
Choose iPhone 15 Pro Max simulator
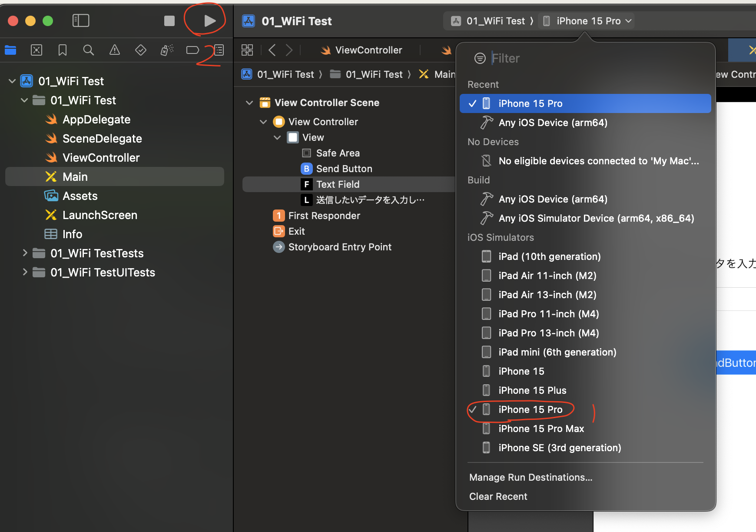click(541, 429)
